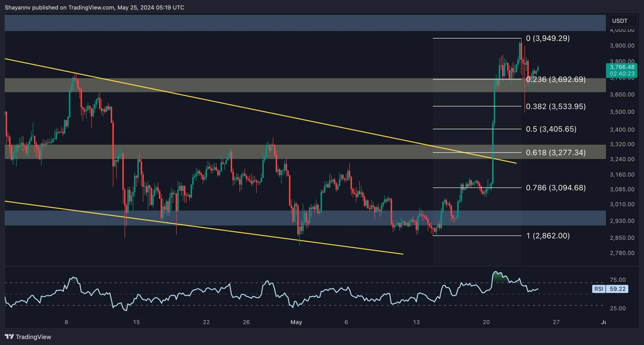The height and width of the screenshot is (345, 644).
Task: Click the 75.00 RSI scale label
Action: (x=618, y=280)
